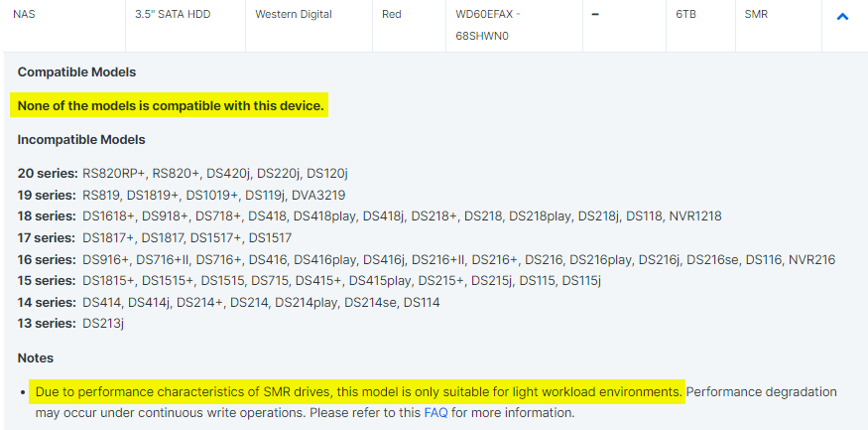868x430 pixels.
Task: Click DS115j in the 15 series list
Action: coord(581,281)
